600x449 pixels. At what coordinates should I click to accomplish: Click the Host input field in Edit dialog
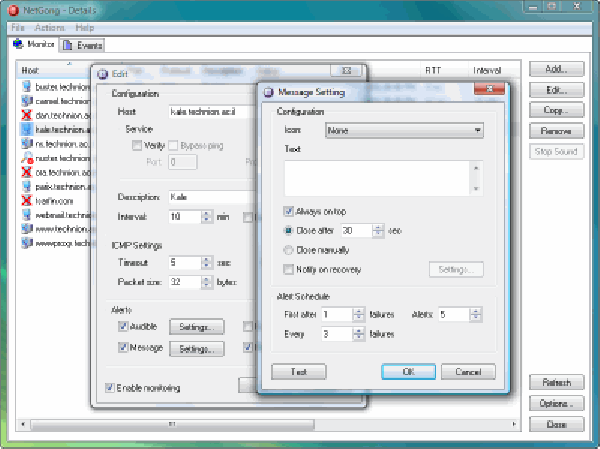(213, 112)
